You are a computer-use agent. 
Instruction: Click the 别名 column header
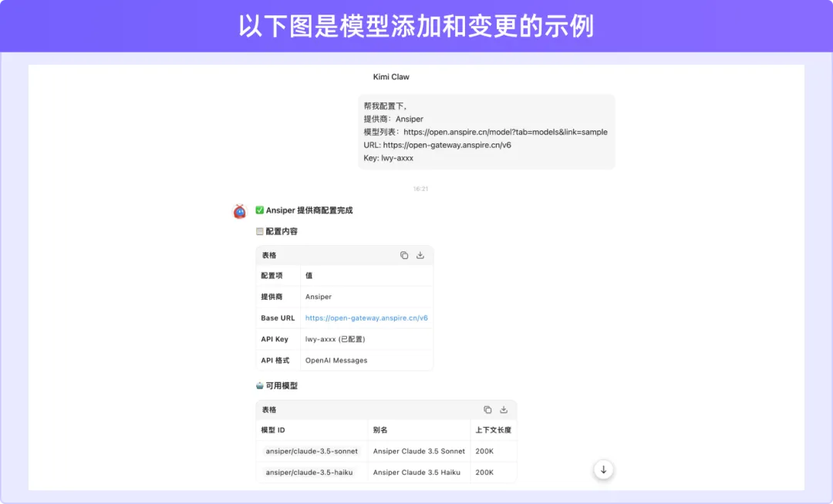(x=379, y=430)
